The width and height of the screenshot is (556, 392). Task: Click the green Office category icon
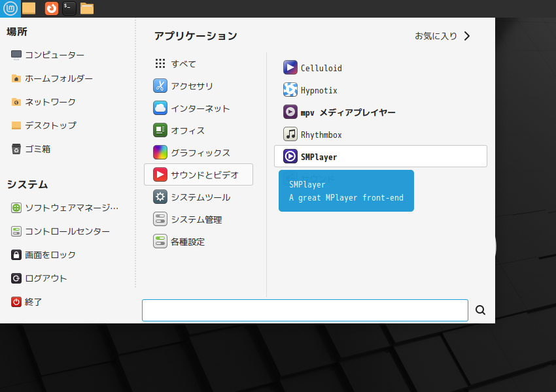click(x=160, y=130)
